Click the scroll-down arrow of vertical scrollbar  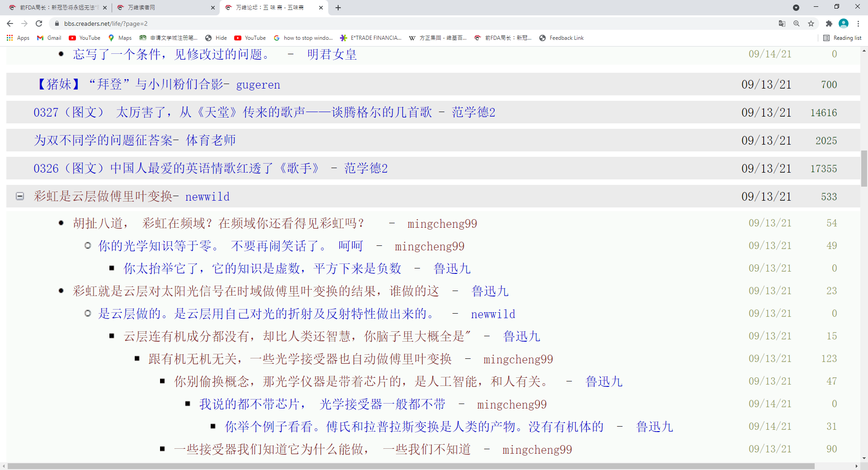tap(864, 457)
